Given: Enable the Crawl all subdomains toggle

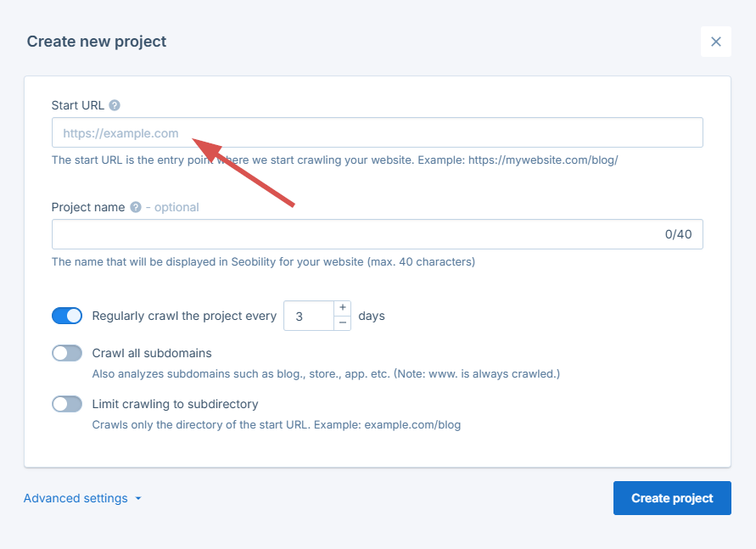Looking at the screenshot, I should click(67, 353).
